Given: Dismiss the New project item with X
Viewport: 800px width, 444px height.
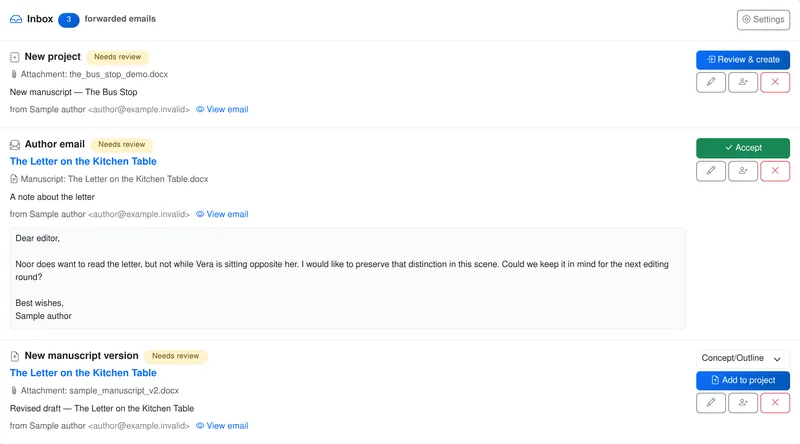Looking at the screenshot, I should click(x=775, y=82).
